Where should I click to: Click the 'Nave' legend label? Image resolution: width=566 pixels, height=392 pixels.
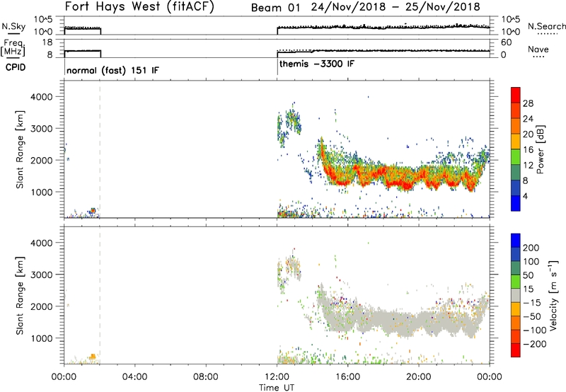coord(538,49)
